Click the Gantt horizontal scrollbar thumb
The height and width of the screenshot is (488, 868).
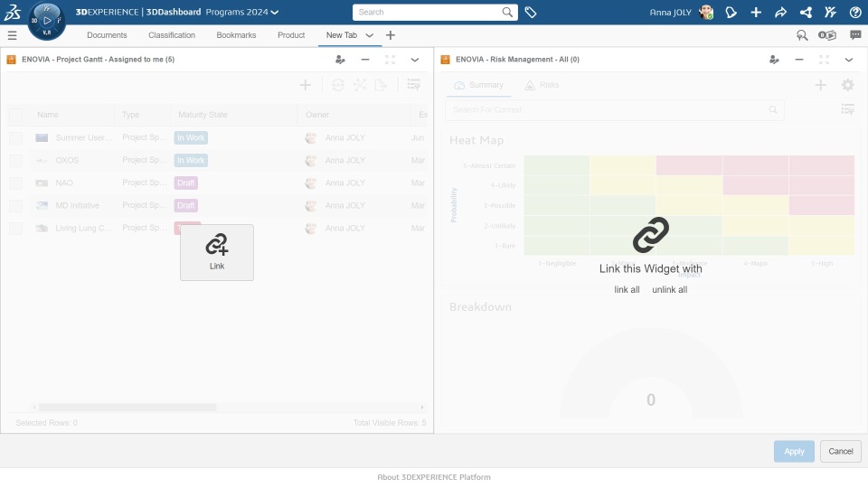127,408
